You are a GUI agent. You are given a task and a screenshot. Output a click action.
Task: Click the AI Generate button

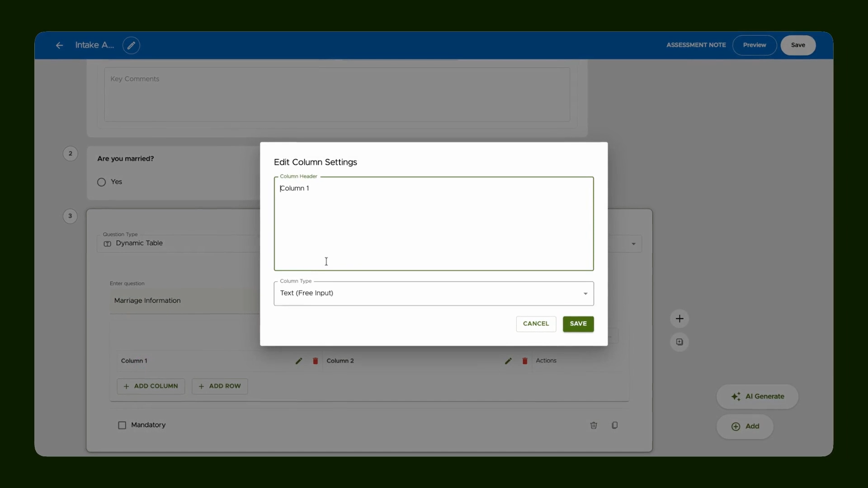pyautogui.click(x=757, y=397)
